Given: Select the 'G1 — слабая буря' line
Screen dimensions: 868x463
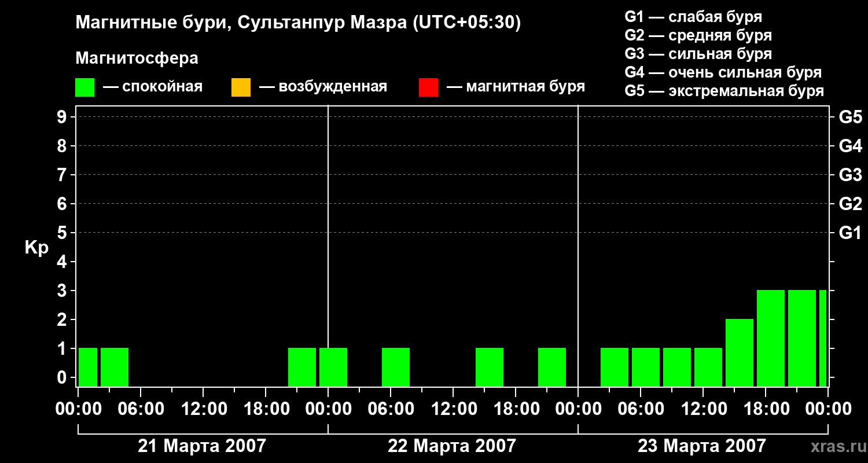Looking at the screenshot, I should point(693,17).
